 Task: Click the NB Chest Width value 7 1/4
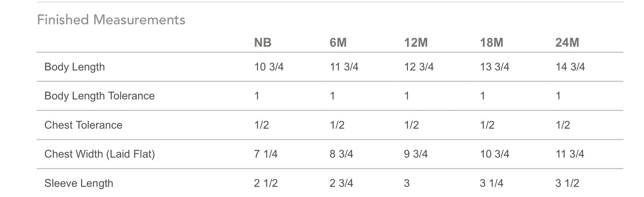click(266, 154)
